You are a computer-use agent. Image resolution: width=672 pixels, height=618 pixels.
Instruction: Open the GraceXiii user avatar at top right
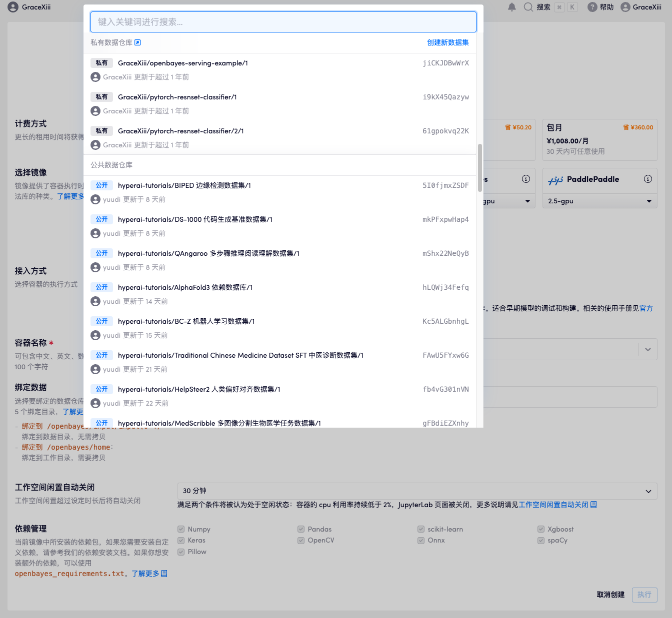625,7
